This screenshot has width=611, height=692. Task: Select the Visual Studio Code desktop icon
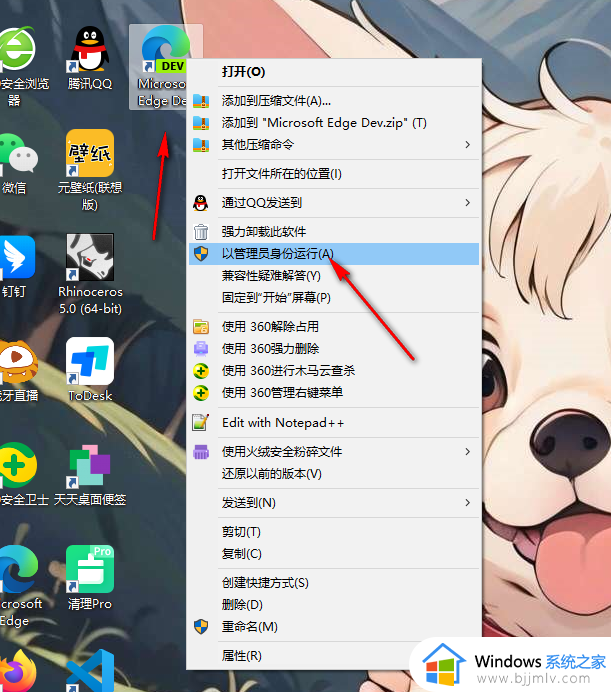coord(90,671)
